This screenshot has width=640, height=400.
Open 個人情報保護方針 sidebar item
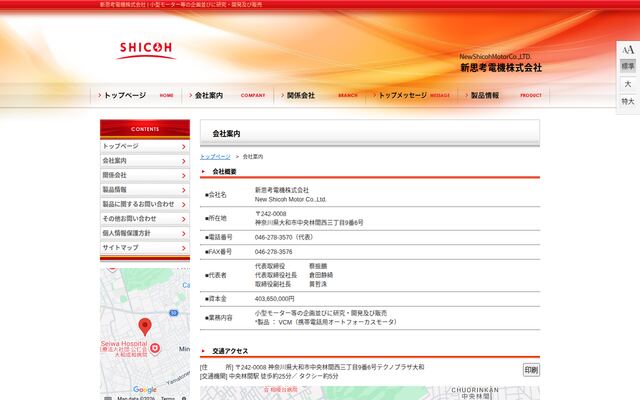coord(145,233)
